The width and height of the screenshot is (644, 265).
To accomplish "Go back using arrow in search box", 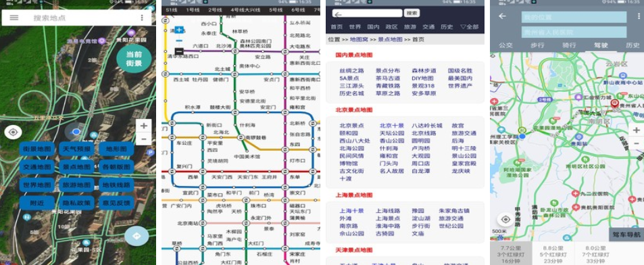I will click(x=338, y=14).
